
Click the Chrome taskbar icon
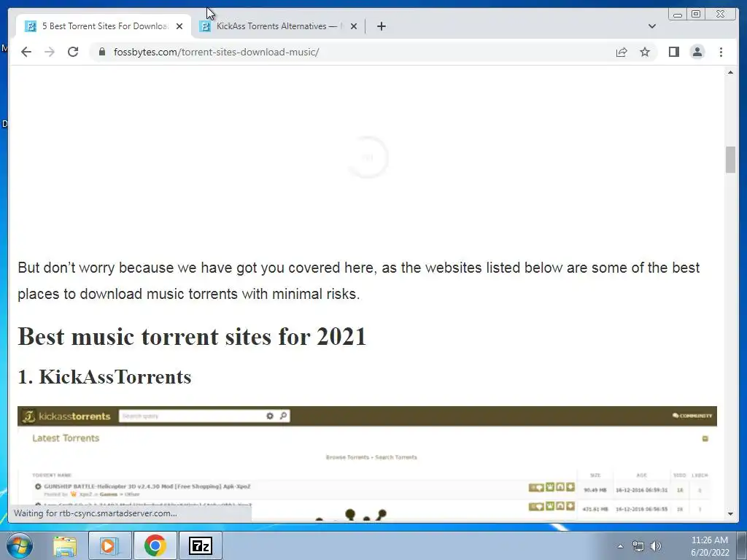(155, 545)
